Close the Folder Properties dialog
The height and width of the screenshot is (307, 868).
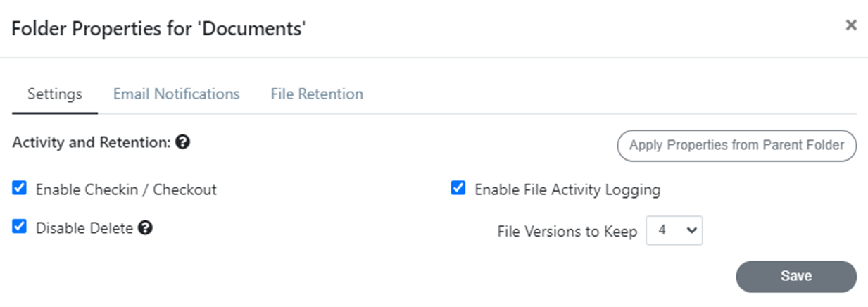pos(851,25)
